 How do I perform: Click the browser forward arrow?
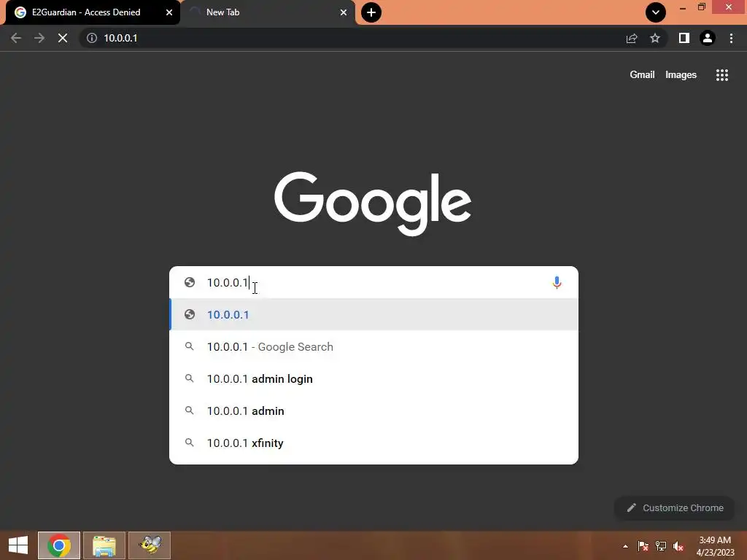[x=39, y=38]
